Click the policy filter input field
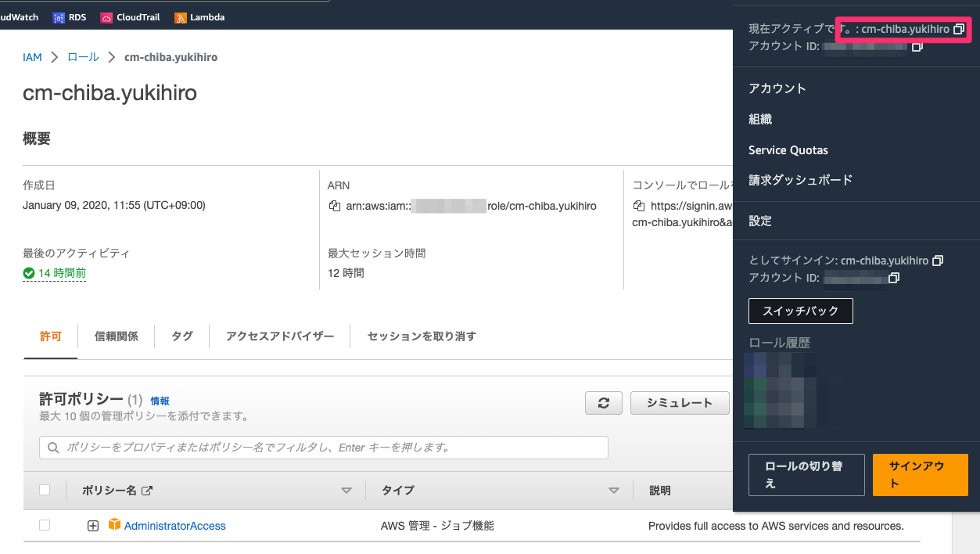This screenshot has width=980, height=554. coord(323,447)
